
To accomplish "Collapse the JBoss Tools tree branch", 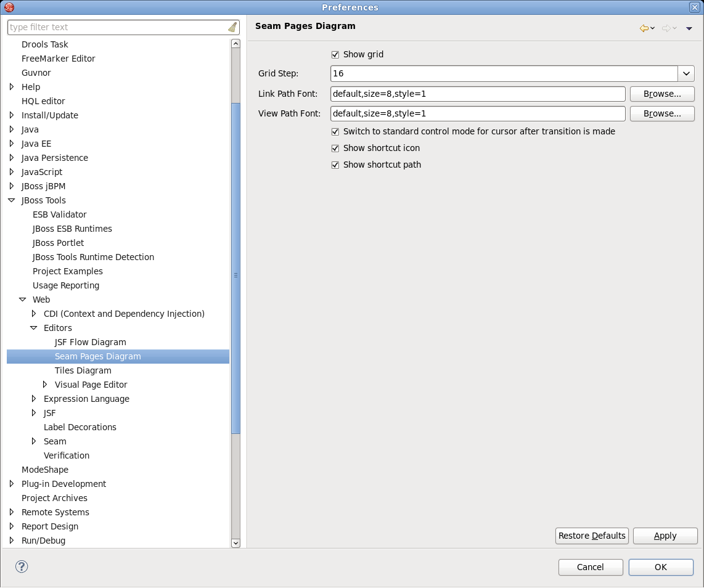I will click(10, 200).
